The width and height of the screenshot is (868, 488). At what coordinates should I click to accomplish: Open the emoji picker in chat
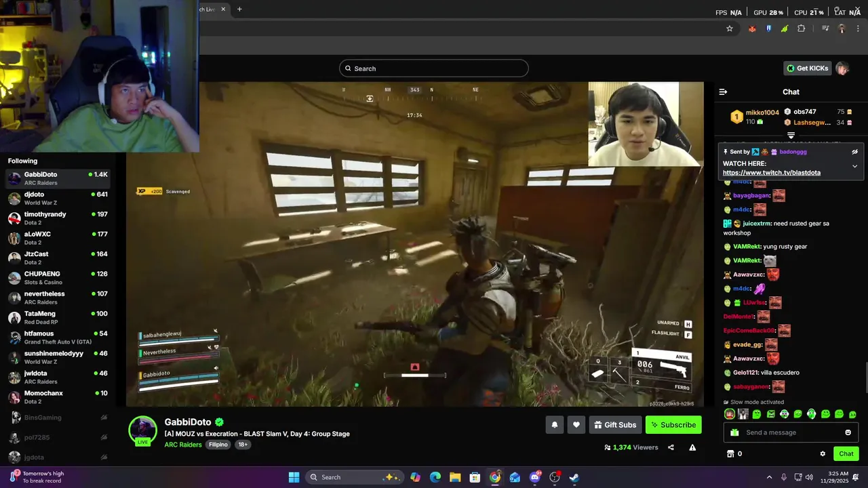tap(848, 432)
